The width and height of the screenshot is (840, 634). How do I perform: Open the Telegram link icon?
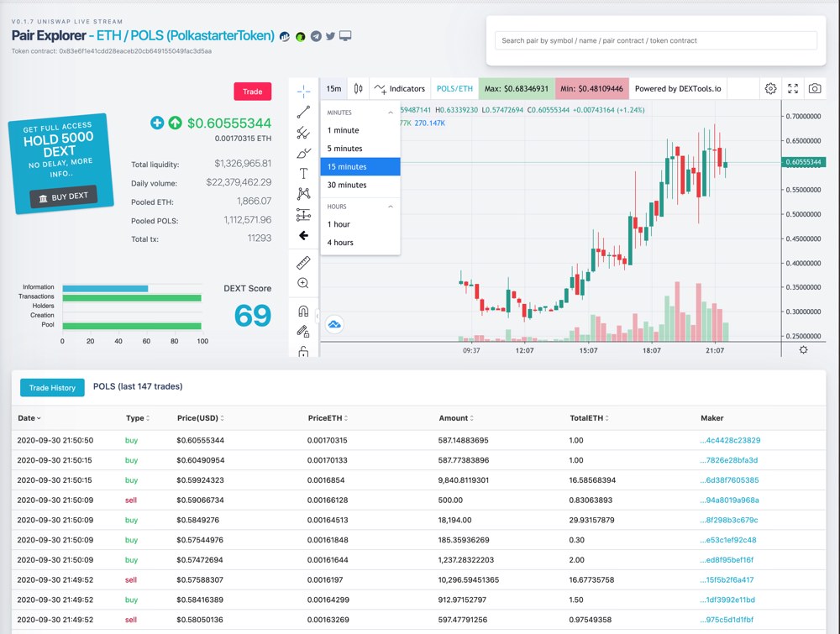tap(316, 36)
